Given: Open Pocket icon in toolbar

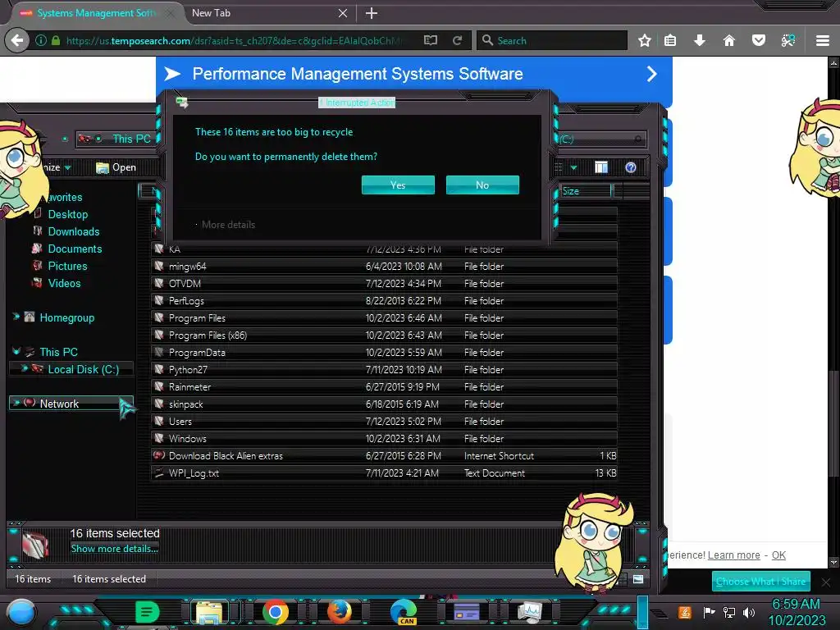Looking at the screenshot, I should coord(758,40).
